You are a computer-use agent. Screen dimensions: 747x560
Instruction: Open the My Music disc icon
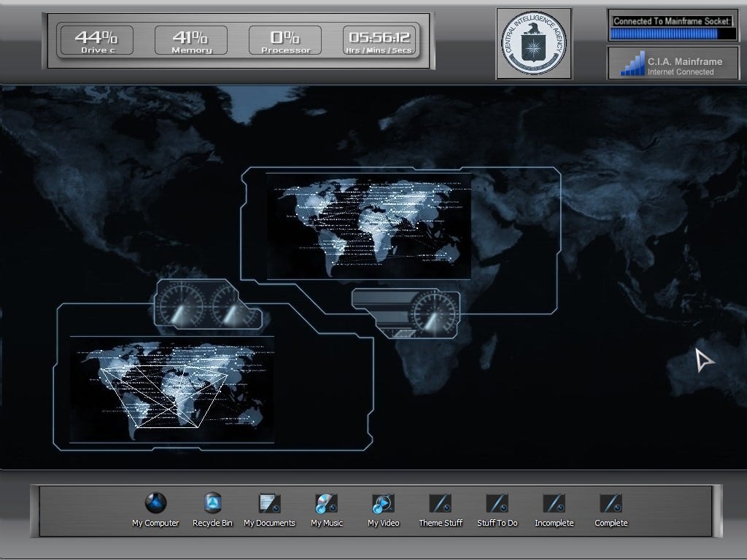coord(326,503)
